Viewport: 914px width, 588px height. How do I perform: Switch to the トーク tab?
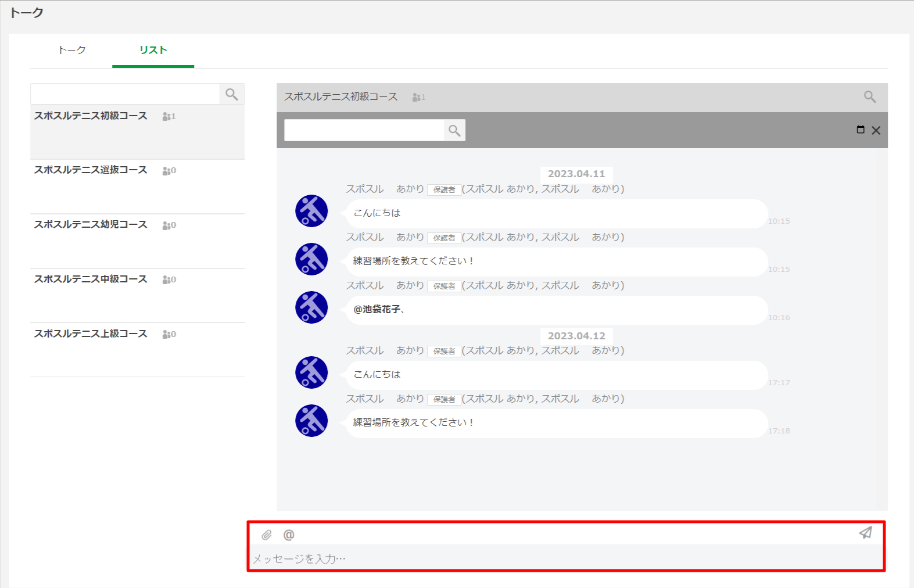72,50
